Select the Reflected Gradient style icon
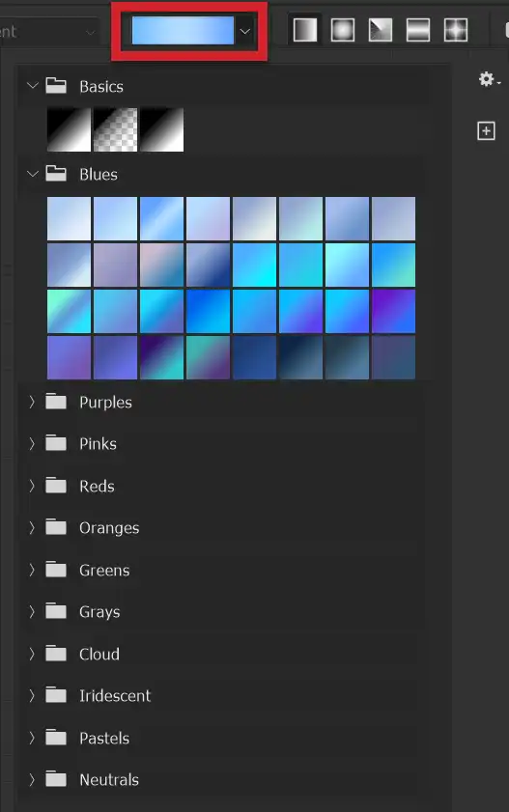 pos(418,31)
